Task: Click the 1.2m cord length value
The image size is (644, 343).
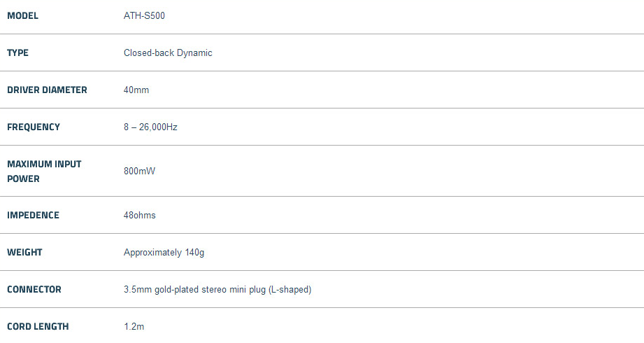Action: tap(134, 326)
